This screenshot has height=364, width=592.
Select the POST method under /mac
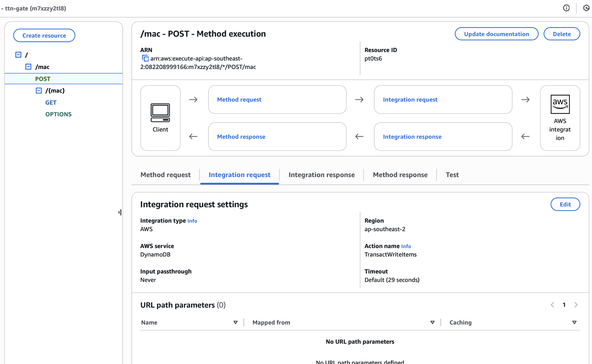pyautogui.click(x=43, y=79)
